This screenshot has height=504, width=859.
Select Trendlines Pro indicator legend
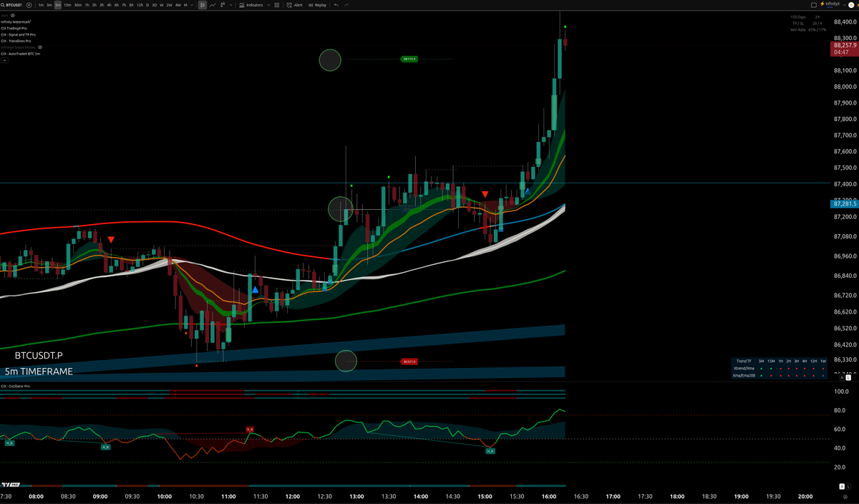point(15,41)
